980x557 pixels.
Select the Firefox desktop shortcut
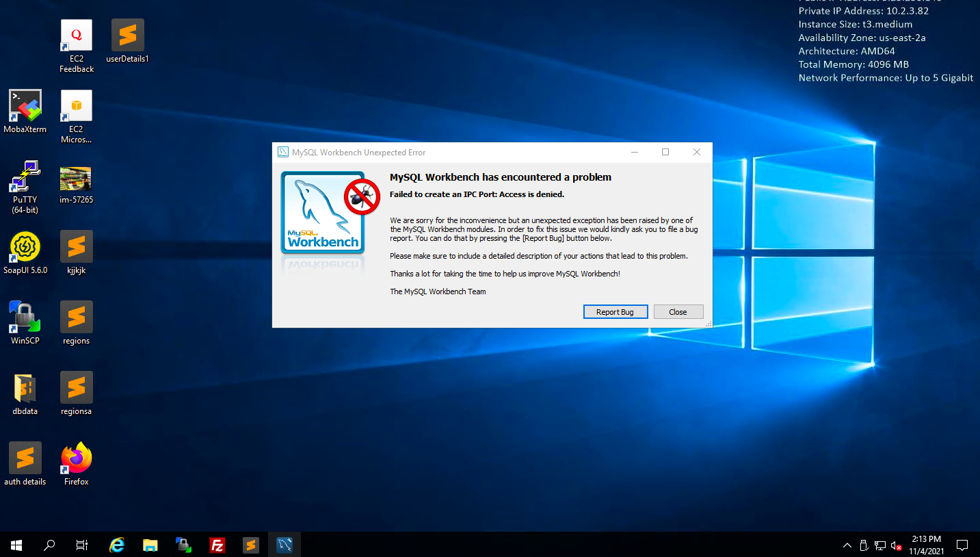[x=76, y=464]
